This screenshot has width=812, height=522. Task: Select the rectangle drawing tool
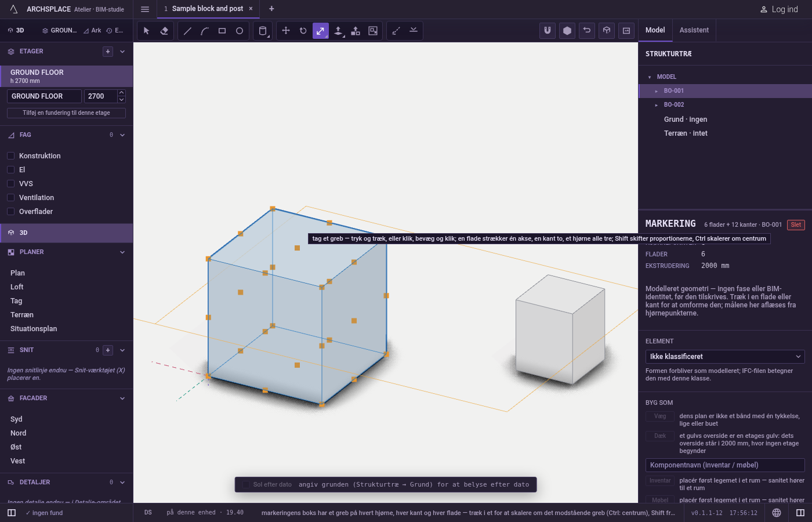tap(222, 31)
